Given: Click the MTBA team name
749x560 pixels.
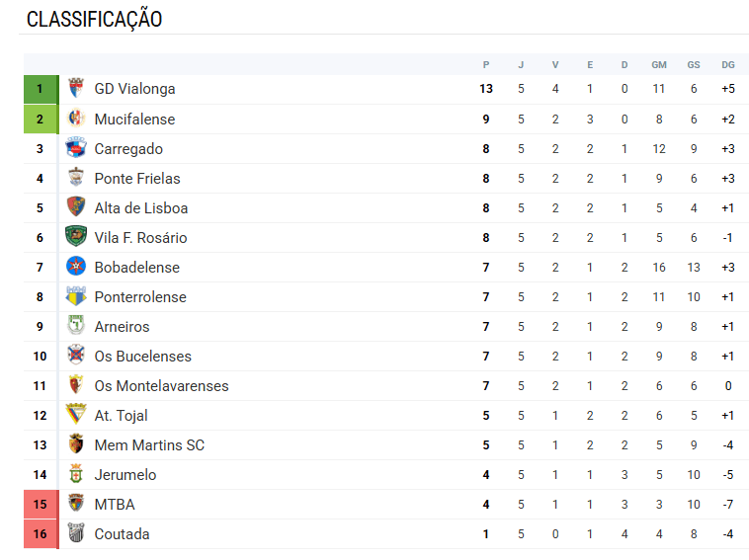Looking at the screenshot, I should coord(115,505).
